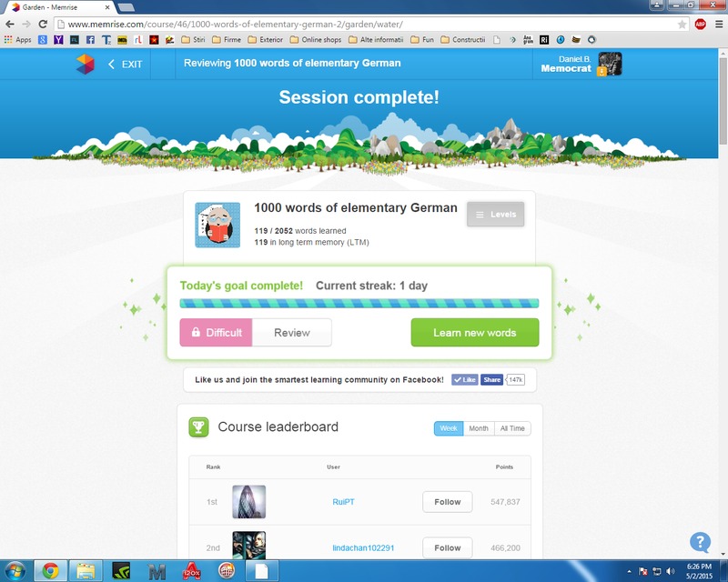Click the green trophy leaderboard icon
The height and width of the screenshot is (582, 728).
tap(198, 427)
